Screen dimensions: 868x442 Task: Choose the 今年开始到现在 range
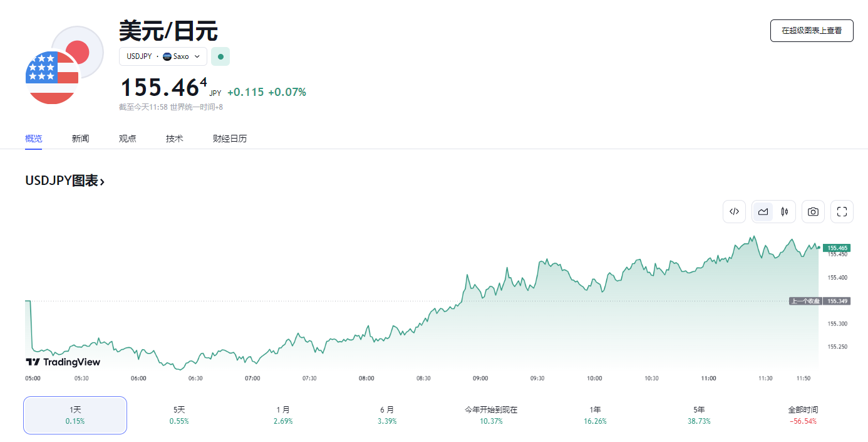click(x=491, y=415)
